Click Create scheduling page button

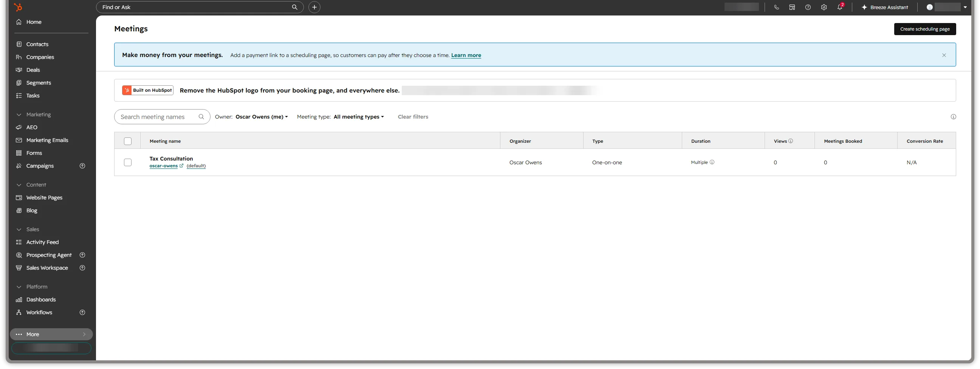click(925, 29)
